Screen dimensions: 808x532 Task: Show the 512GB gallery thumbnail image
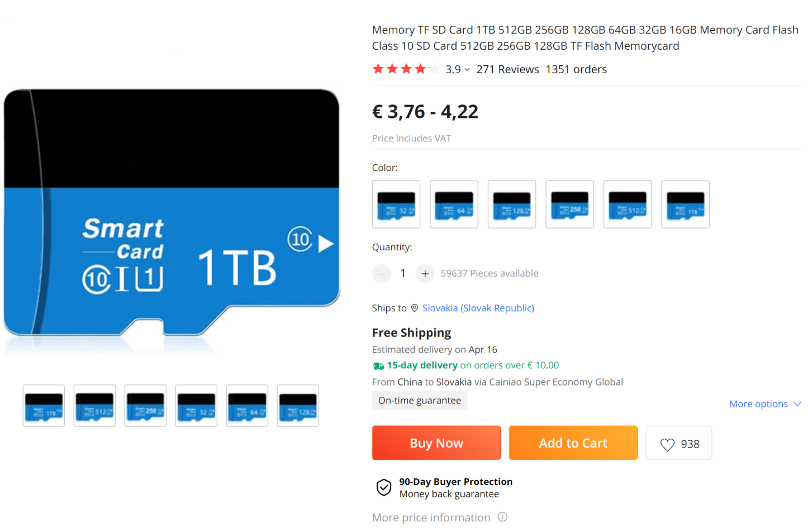point(94,406)
